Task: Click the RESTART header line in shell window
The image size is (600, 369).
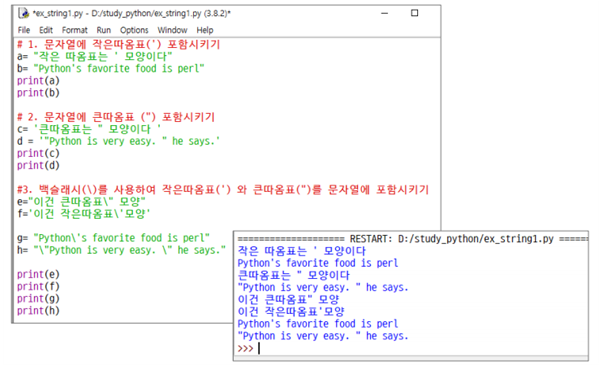Action: (412, 239)
